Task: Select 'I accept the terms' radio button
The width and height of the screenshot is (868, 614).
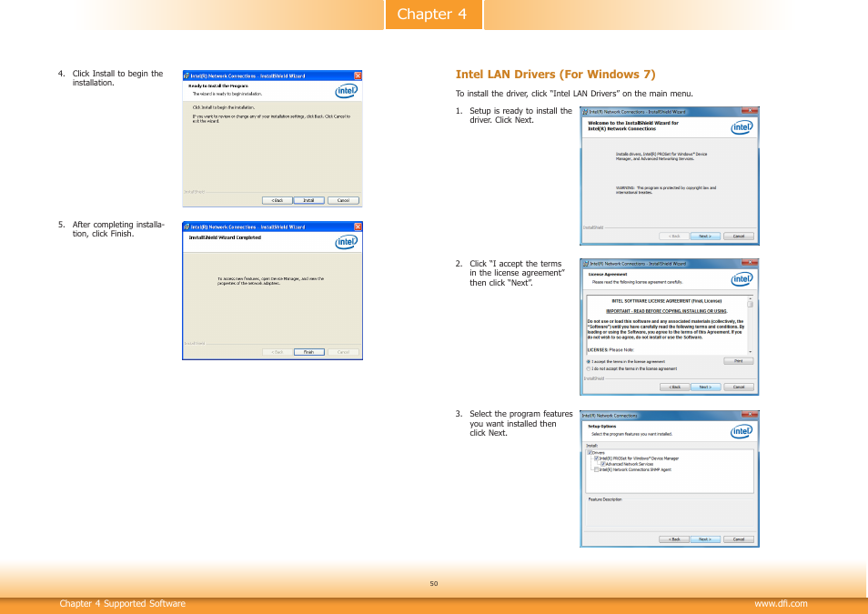Action: point(589,361)
